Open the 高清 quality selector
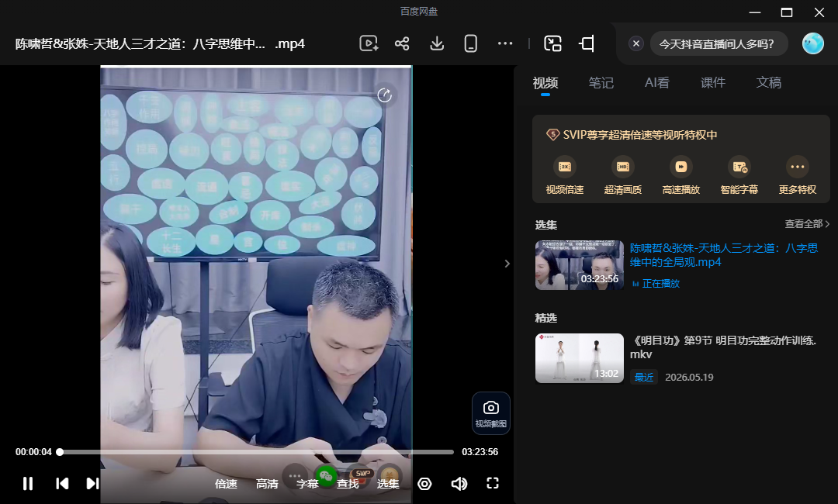 [x=267, y=484]
